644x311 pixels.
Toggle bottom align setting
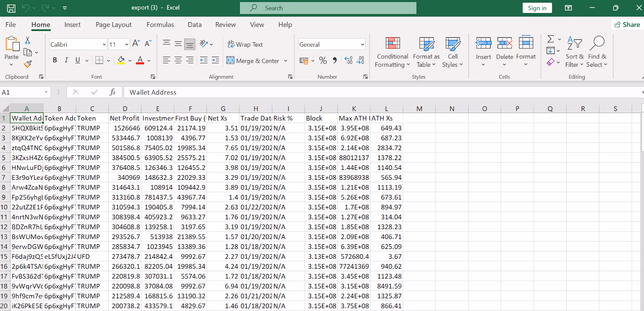coord(190,43)
